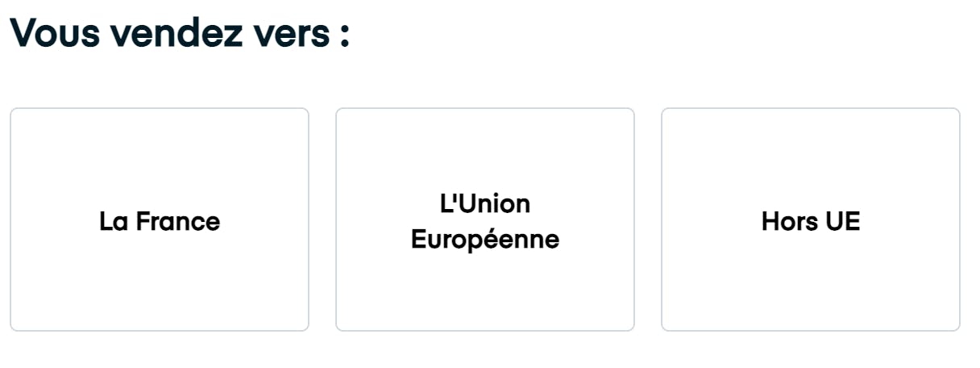
Task: Mark European Union as where you sell
Action: click(485, 220)
